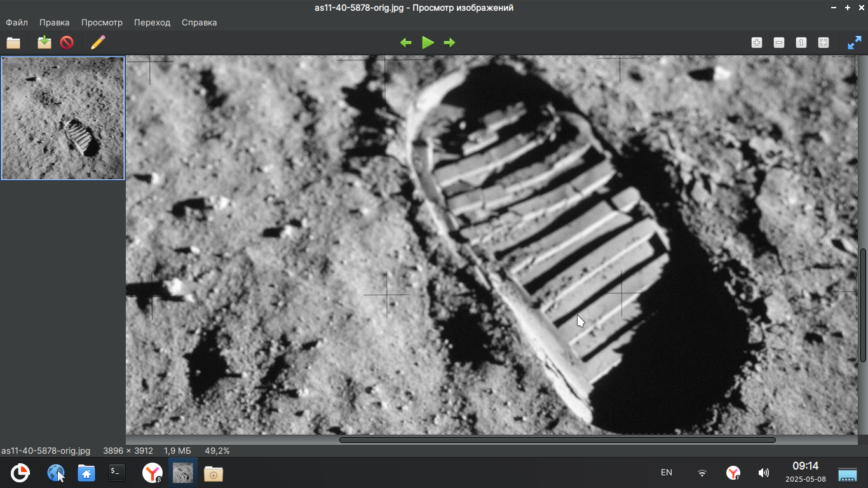Click the 1,9 МБ file size text
Viewport: 868px width, 488px height.
point(177,451)
